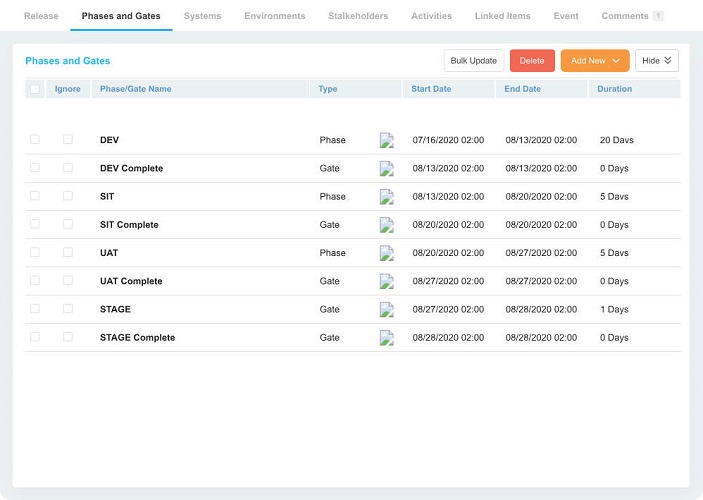This screenshot has height=500, width=703.
Task: Select the UAT row checkbox
Action: pos(35,252)
